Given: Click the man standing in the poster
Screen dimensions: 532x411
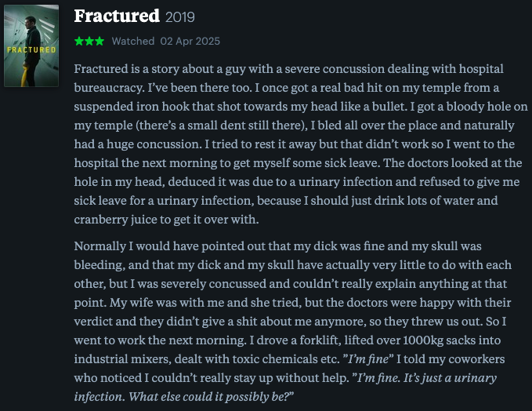Looking at the screenshot, I should tap(31, 51).
